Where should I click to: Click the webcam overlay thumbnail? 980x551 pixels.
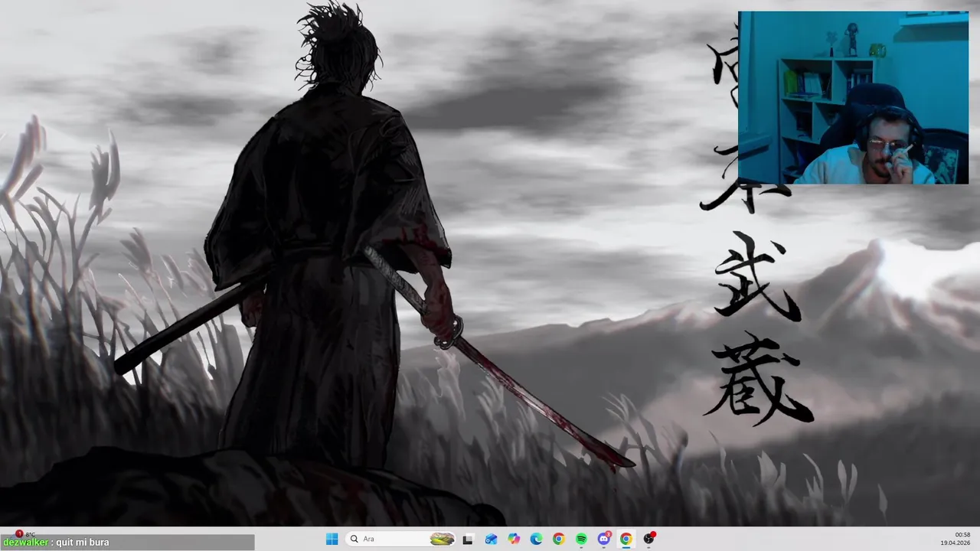(853, 97)
